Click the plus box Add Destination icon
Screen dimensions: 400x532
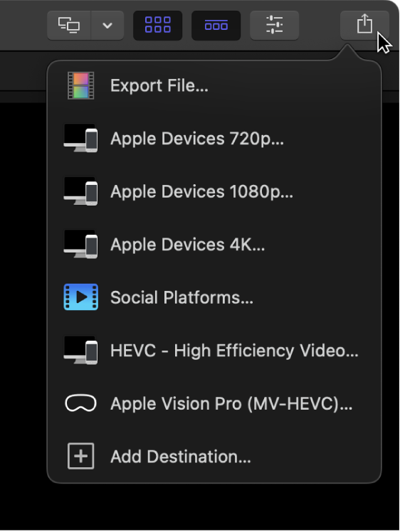[x=81, y=457]
